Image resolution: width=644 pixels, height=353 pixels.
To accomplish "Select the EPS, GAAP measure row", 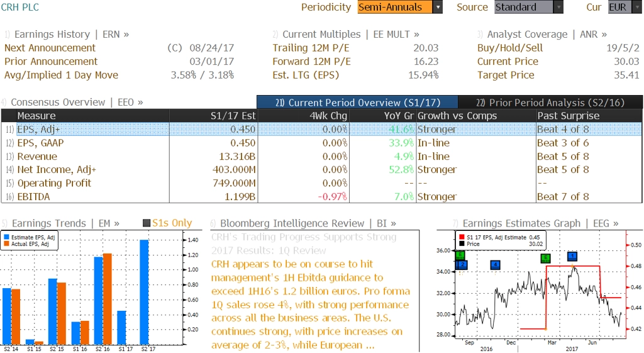I will pos(321,143).
